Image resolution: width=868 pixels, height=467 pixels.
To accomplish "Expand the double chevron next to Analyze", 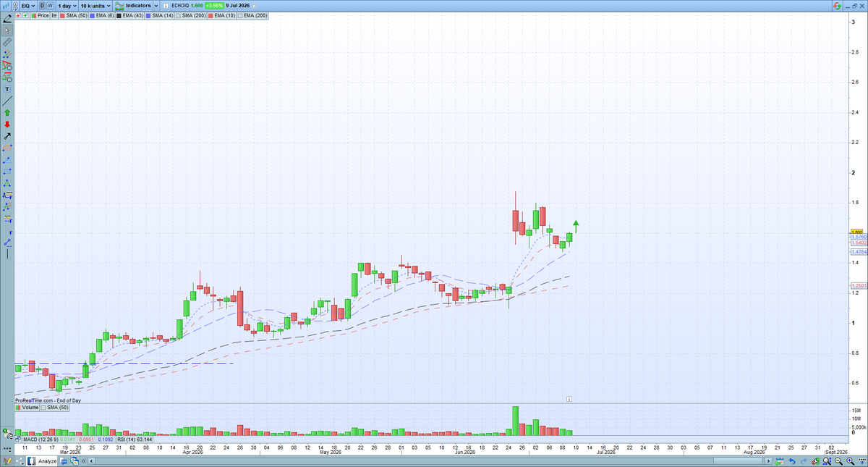I will 83,461.
